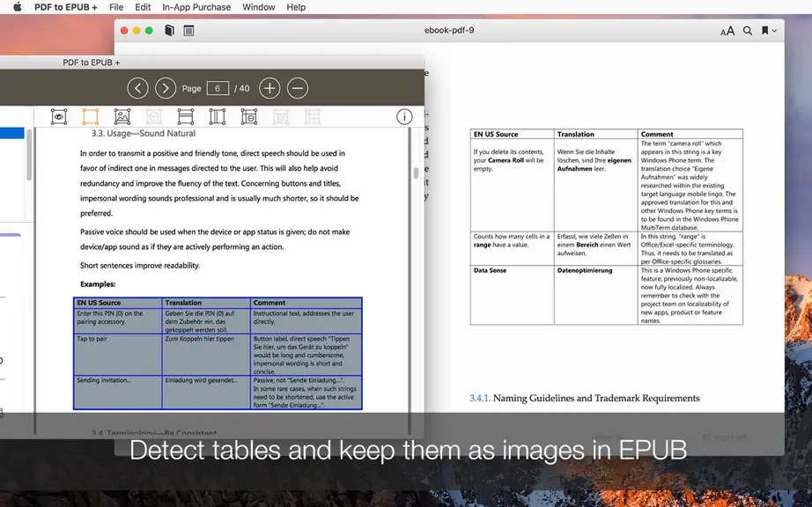
Task: Click the 'Examples:' label in PDF page
Action: (x=98, y=284)
